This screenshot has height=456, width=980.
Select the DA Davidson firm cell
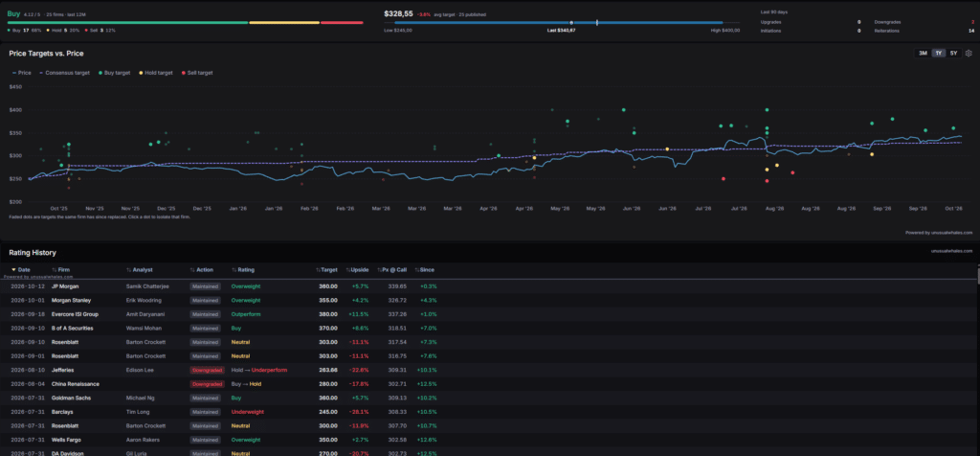pyautogui.click(x=68, y=453)
